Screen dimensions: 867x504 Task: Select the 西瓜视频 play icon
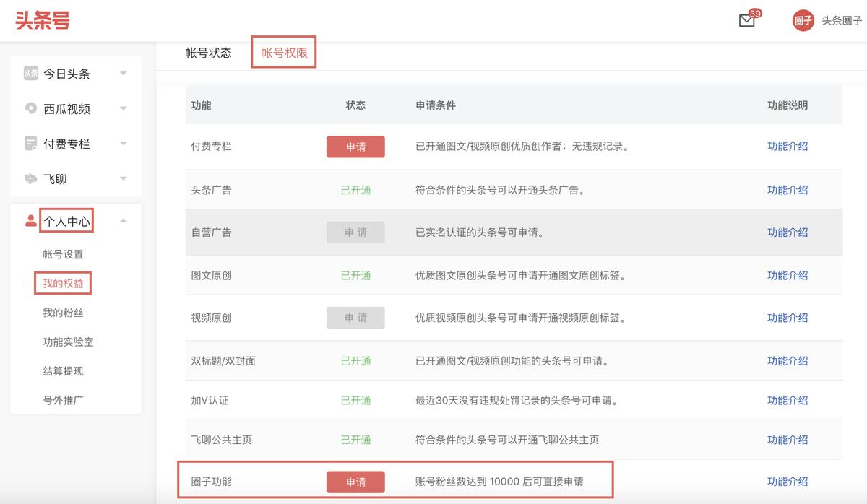(x=29, y=108)
